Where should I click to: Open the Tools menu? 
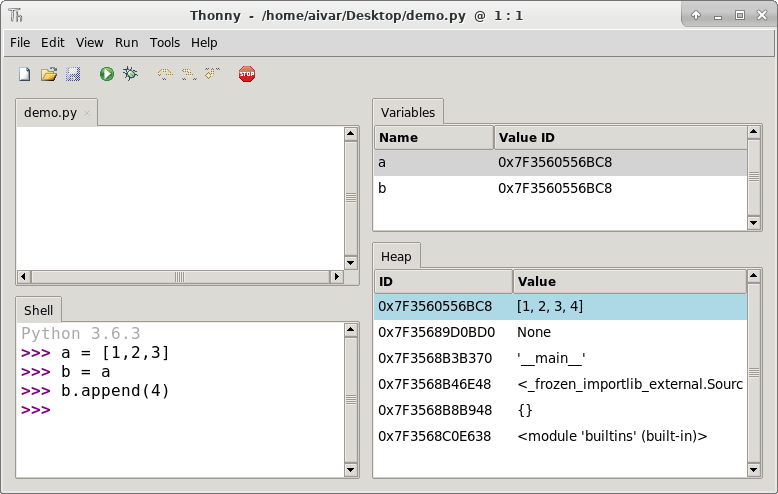click(x=165, y=43)
